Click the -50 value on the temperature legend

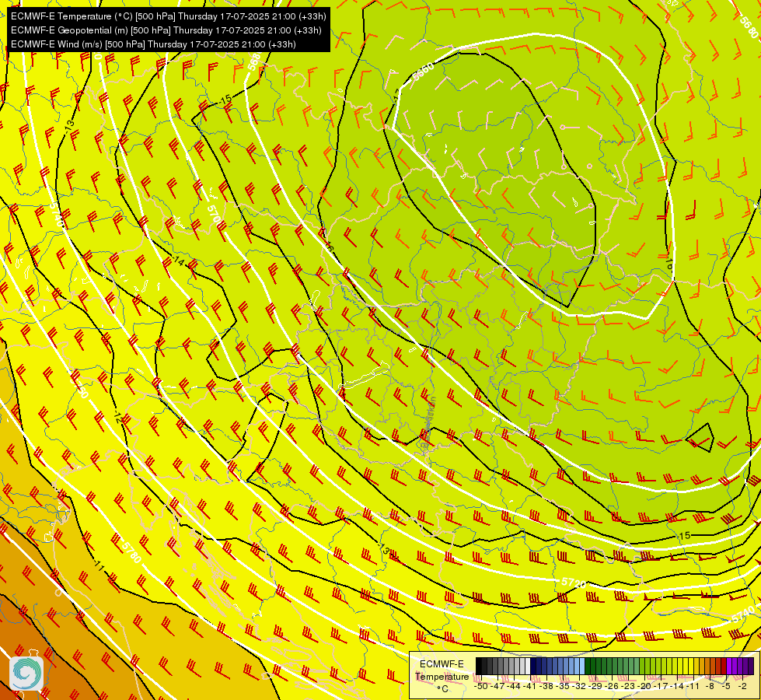[x=481, y=686]
